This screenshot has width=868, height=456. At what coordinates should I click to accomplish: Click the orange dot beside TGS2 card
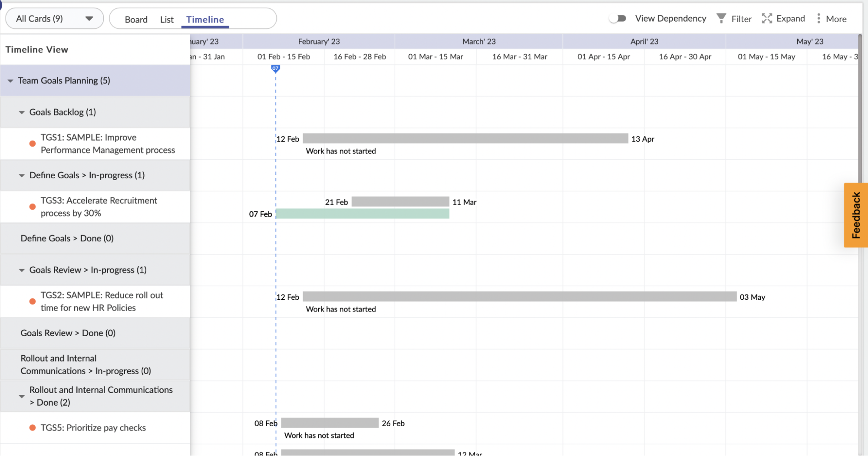(x=32, y=301)
